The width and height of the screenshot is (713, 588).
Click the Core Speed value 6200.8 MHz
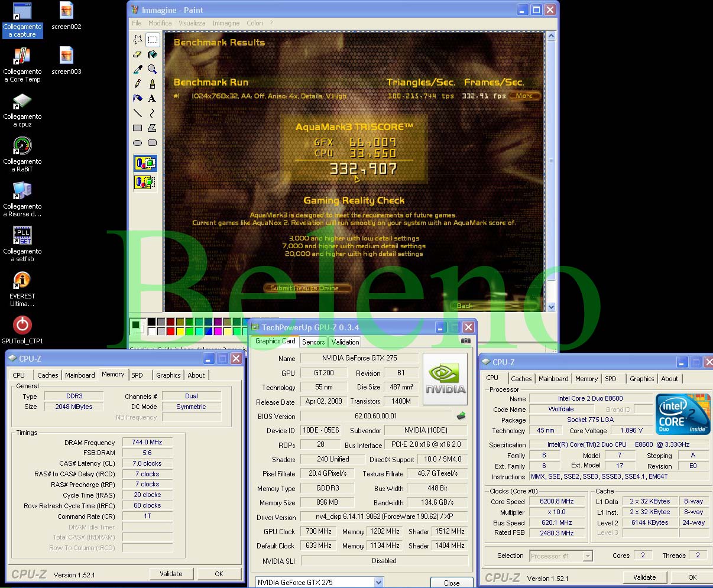pyautogui.click(x=557, y=501)
